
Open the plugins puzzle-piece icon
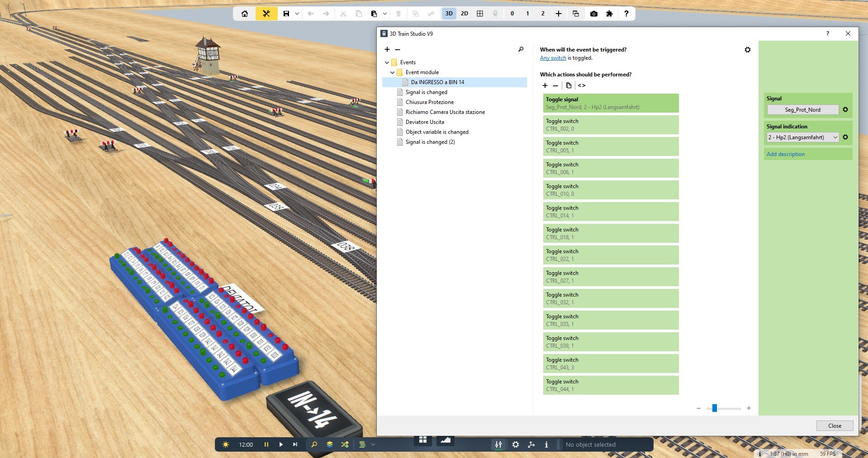click(609, 14)
